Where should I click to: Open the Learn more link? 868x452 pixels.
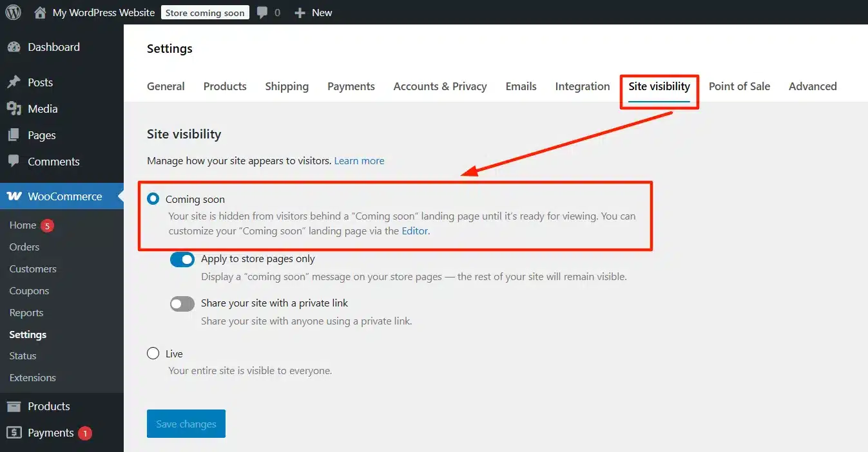359,160
